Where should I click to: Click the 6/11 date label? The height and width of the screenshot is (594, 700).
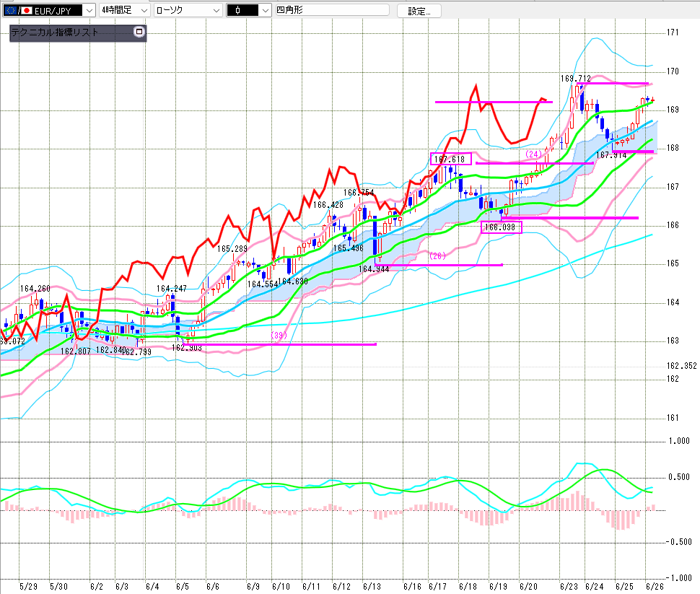pos(311,586)
